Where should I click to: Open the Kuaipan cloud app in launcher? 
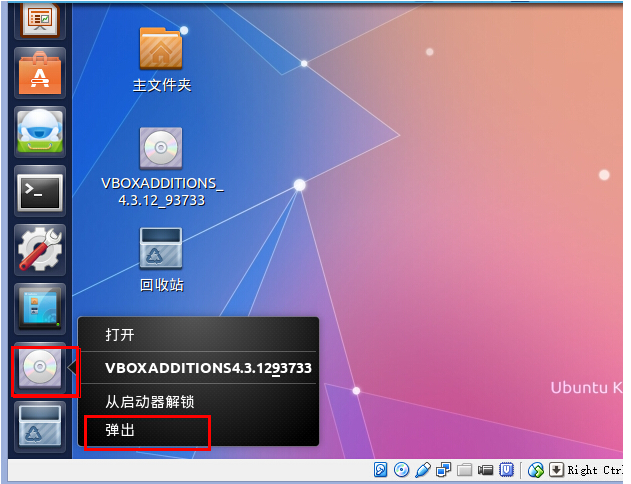40,132
